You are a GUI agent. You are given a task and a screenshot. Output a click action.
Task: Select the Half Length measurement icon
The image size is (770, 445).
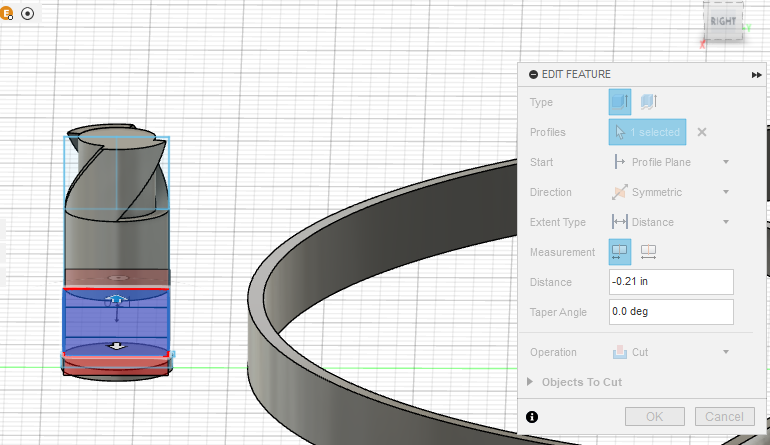(x=620, y=252)
